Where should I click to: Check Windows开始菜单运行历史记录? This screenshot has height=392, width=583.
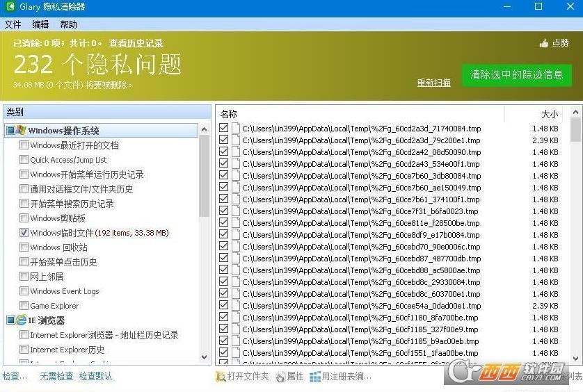pos(24,174)
